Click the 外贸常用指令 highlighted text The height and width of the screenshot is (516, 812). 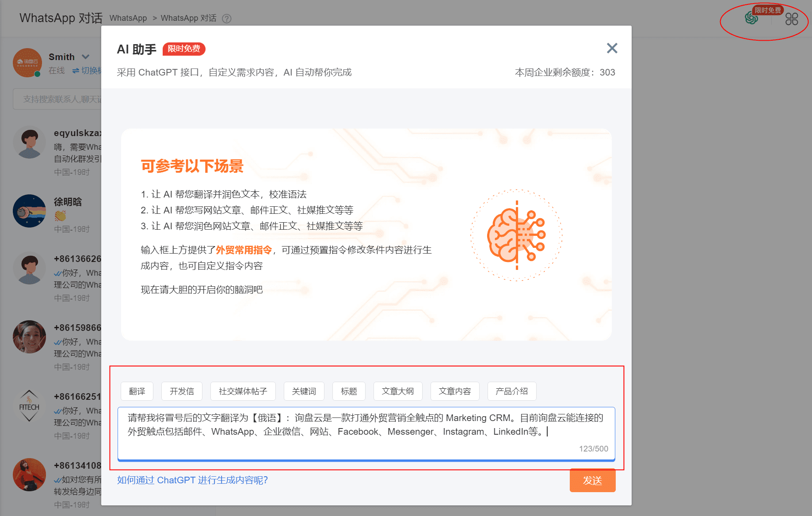coord(244,250)
